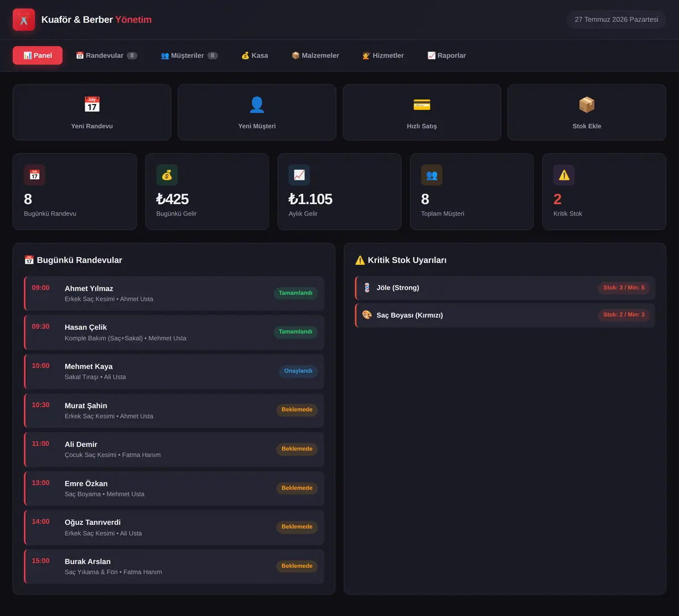679x616 pixels.
Task: Click the Stok: 2 / Min: 3 badge
Action: coord(624,315)
